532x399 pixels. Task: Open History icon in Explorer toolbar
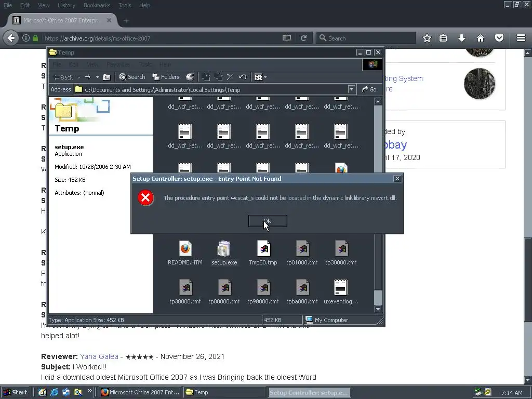point(190,77)
